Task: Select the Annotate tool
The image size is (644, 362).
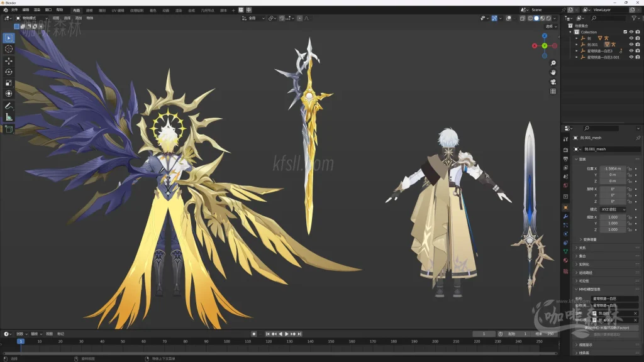Action: tap(9, 106)
